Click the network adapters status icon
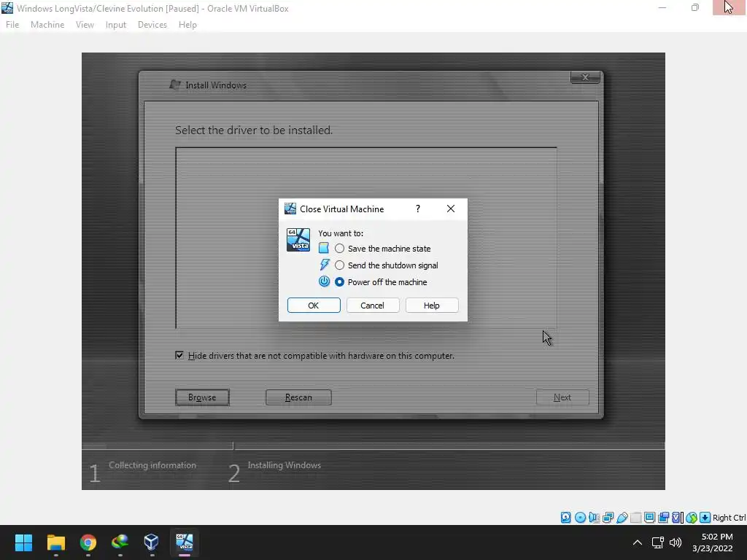The image size is (747, 560). (x=608, y=518)
